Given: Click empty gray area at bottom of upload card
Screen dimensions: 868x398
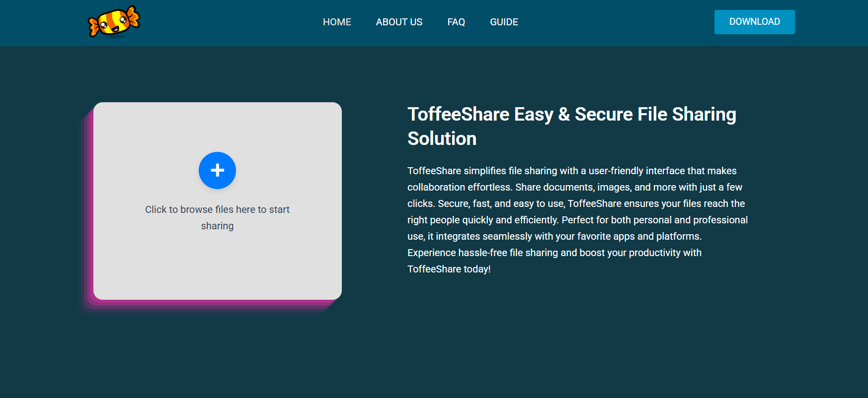Looking at the screenshot, I should pyautogui.click(x=217, y=273).
